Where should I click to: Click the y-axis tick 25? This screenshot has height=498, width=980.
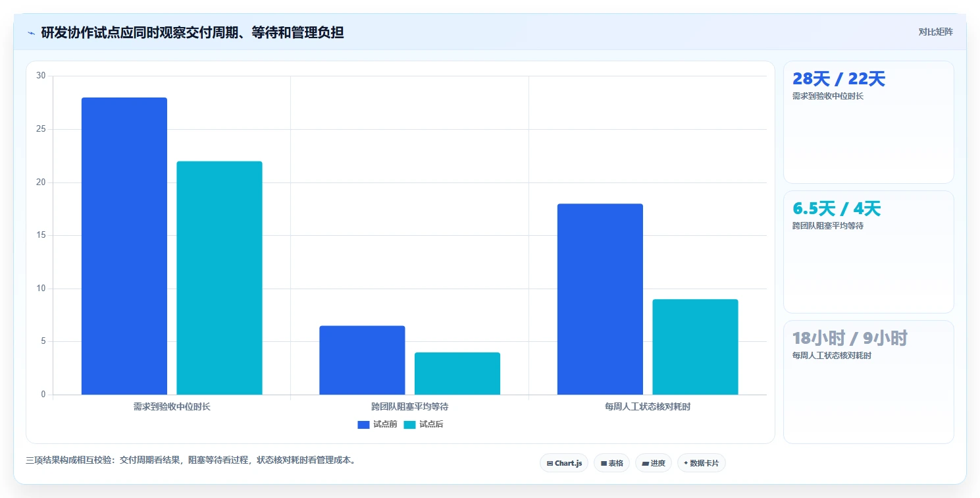click(41, 129)
